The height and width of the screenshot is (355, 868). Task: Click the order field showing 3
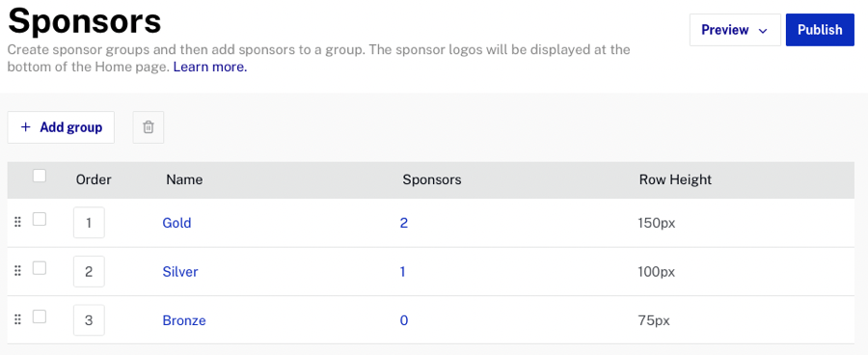[89, 320]
